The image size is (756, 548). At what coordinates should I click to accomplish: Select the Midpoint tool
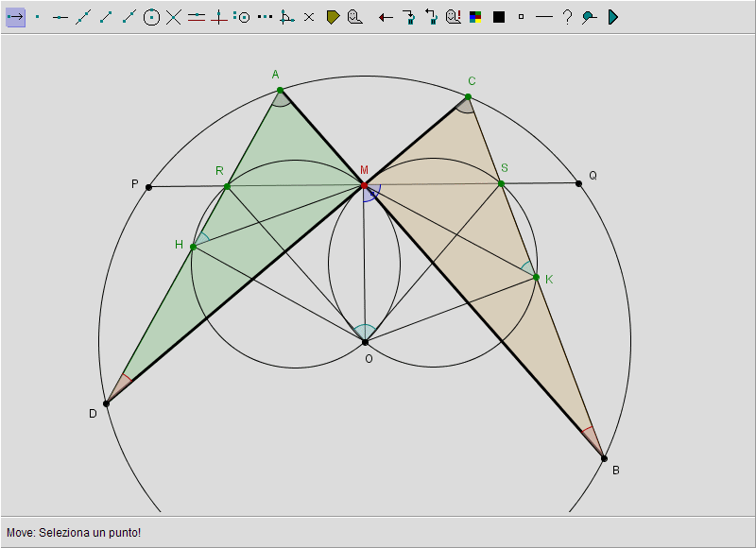265,17
